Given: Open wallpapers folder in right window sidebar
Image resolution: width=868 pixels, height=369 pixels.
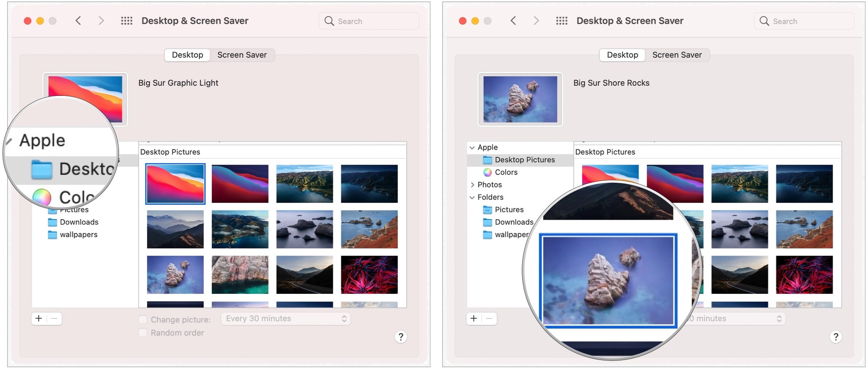Looking at the screenshot, I should click(506, 235).
